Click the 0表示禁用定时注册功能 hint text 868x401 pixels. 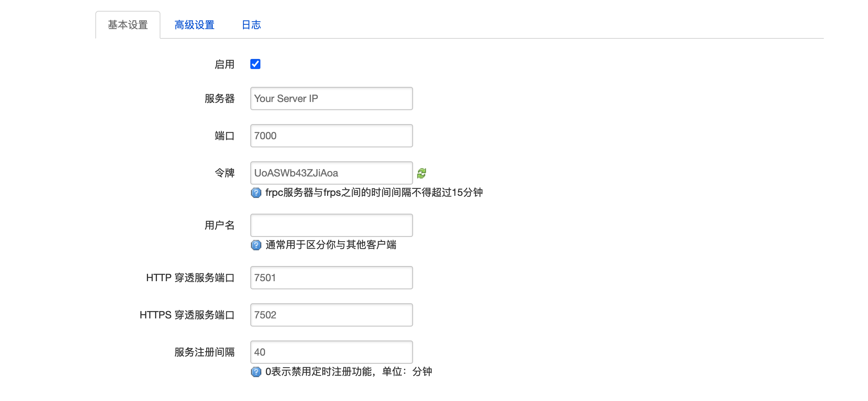(348, 372)
